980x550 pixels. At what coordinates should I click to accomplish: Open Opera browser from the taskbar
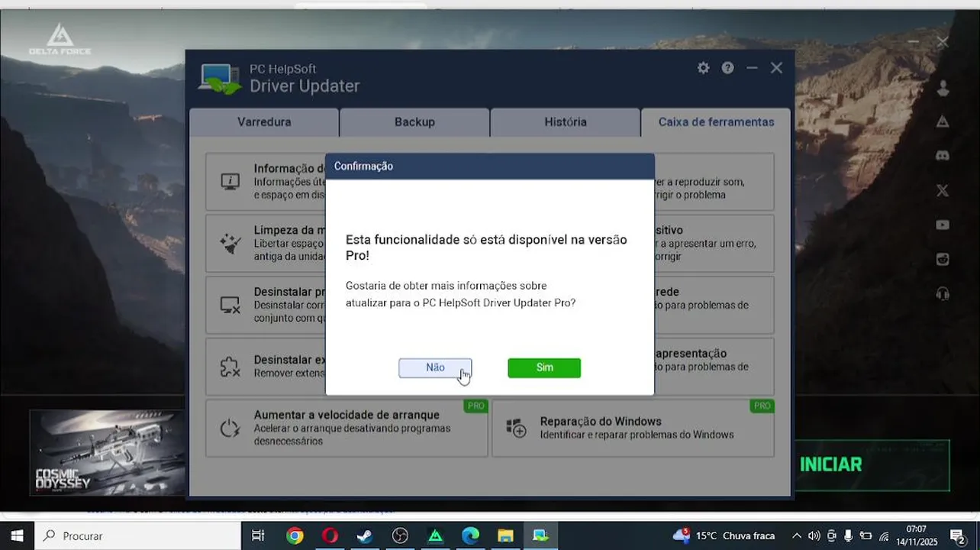(x=330, y=535)
